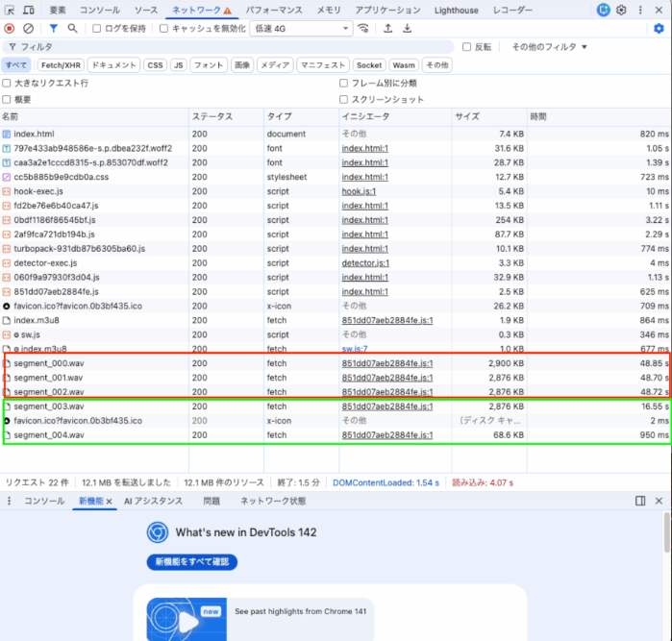Open the Lighthouse tab
Image resolution: width=672 pixels, height=641 pixels.
(457, 10)
